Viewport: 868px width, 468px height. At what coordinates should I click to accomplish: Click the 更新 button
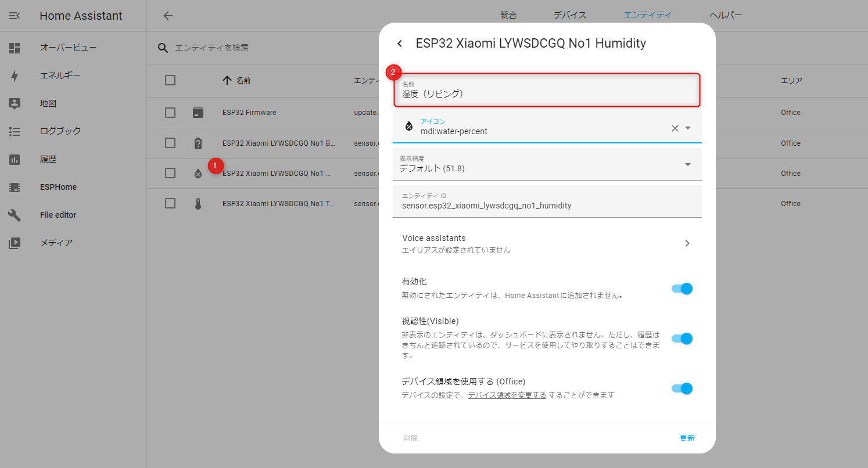coord(687,438)
